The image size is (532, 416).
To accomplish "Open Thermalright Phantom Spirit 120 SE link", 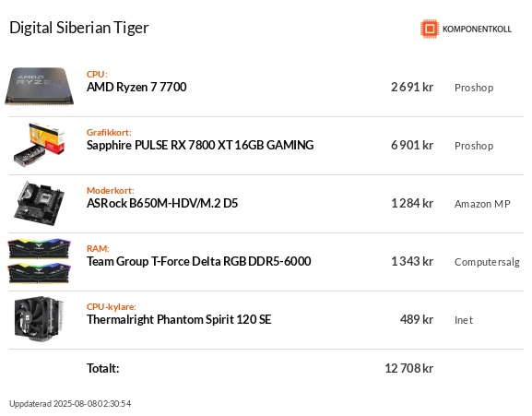I will 179,320.
